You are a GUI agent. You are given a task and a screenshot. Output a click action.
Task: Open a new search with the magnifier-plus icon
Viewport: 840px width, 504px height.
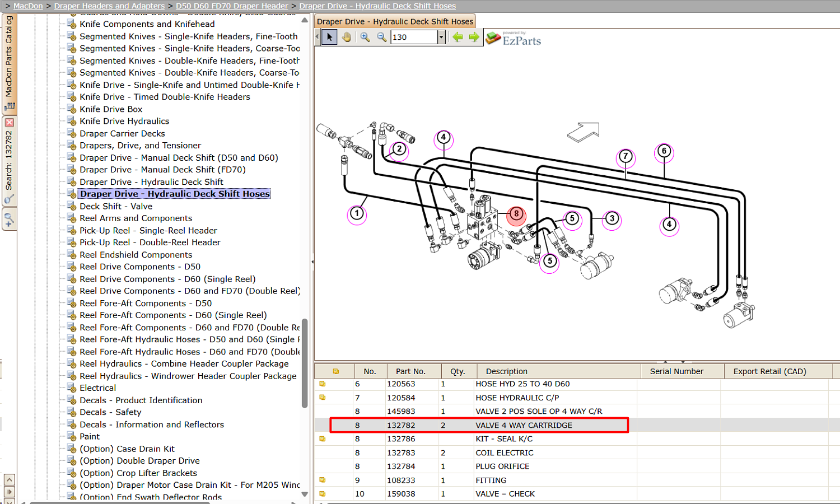(x=9, y=220)
